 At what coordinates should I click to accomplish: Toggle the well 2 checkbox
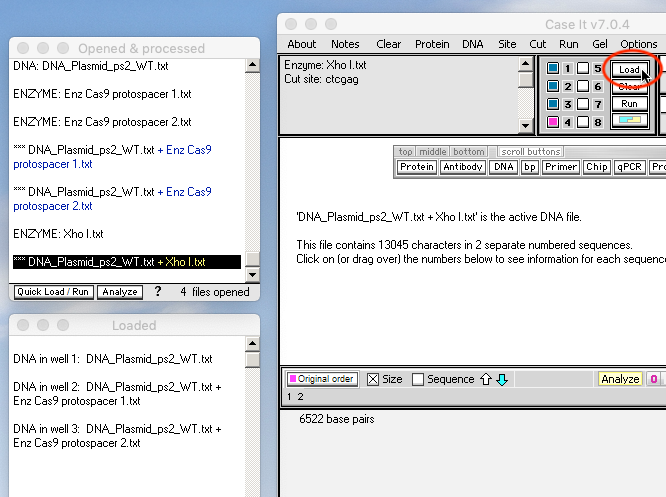tap(553, 86)
